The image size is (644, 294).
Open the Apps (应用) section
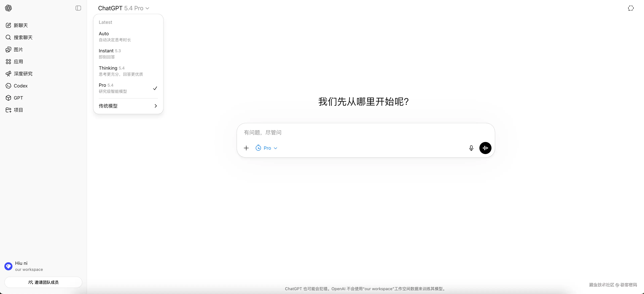(18, 62)
